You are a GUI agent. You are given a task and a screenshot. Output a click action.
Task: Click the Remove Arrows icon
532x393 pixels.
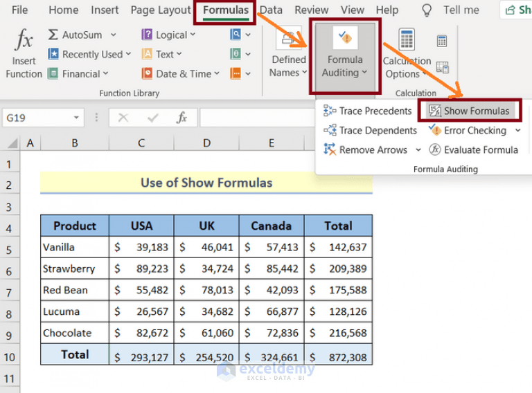330,149
